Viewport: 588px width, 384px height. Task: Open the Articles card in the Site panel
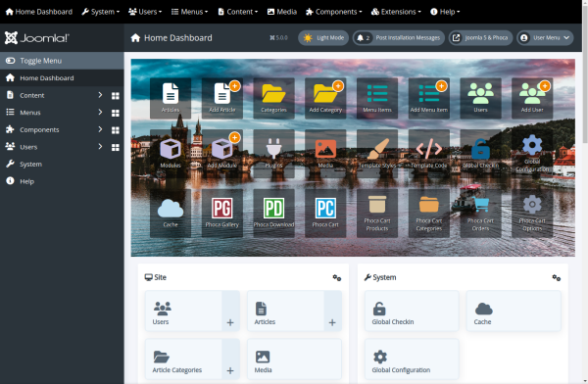[x=285, y=311]
